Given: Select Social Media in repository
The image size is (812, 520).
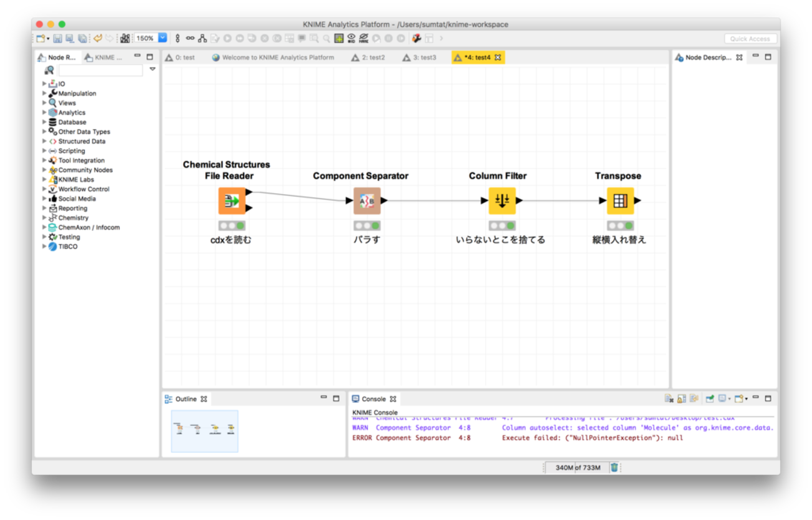Looking at the screenshot, I should pyautogui.click(x=77, y=199).
